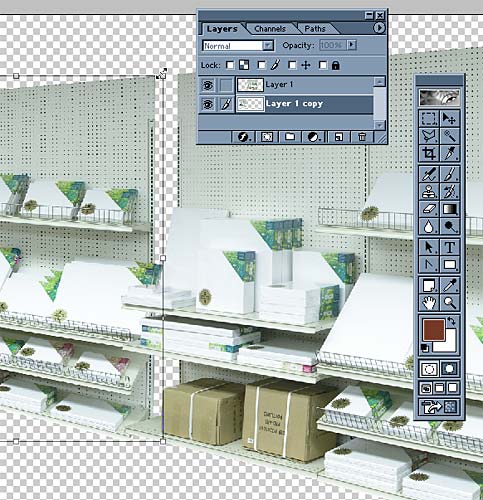The image size is (483, 500).
Task: Select the Magic Wand tool
Action: click(450, 136)
